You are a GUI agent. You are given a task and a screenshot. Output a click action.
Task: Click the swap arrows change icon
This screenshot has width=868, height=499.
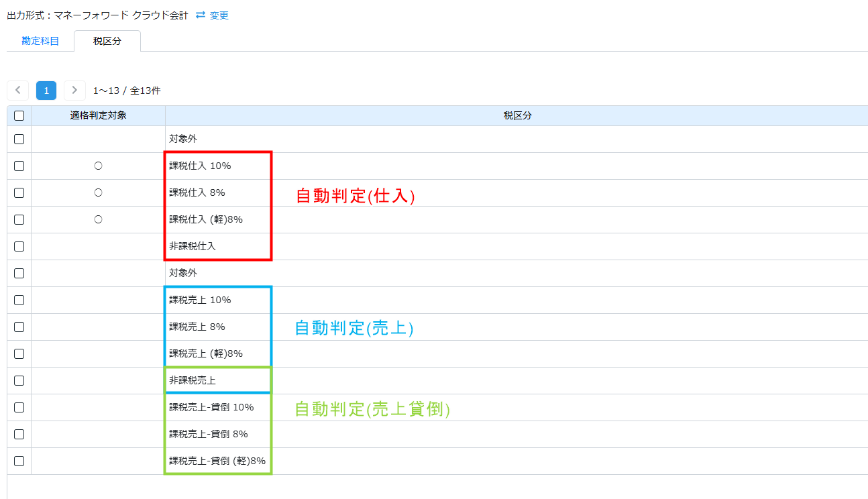(200, 15)
